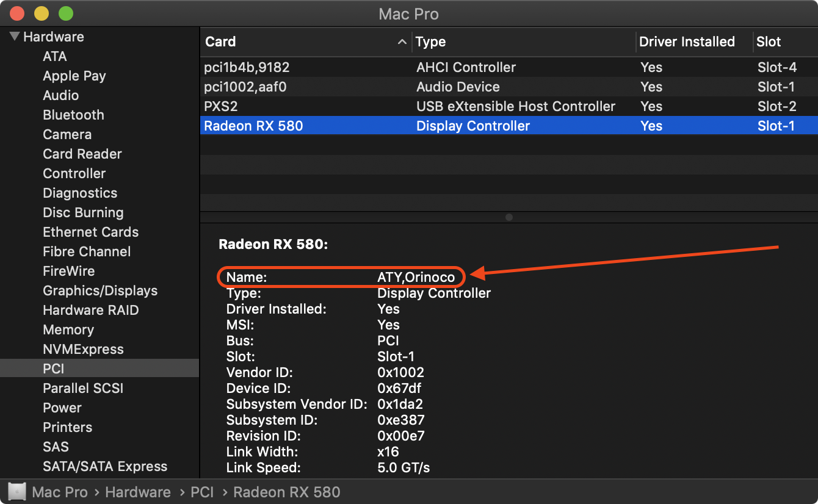Viewport: 818px width, 504px height.
Task: Toggle Card column sort arrow
Action: click(402, 41)
